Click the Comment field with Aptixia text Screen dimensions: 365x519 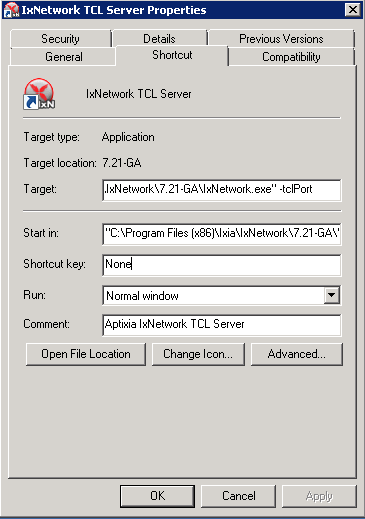[x=222, y=325]
